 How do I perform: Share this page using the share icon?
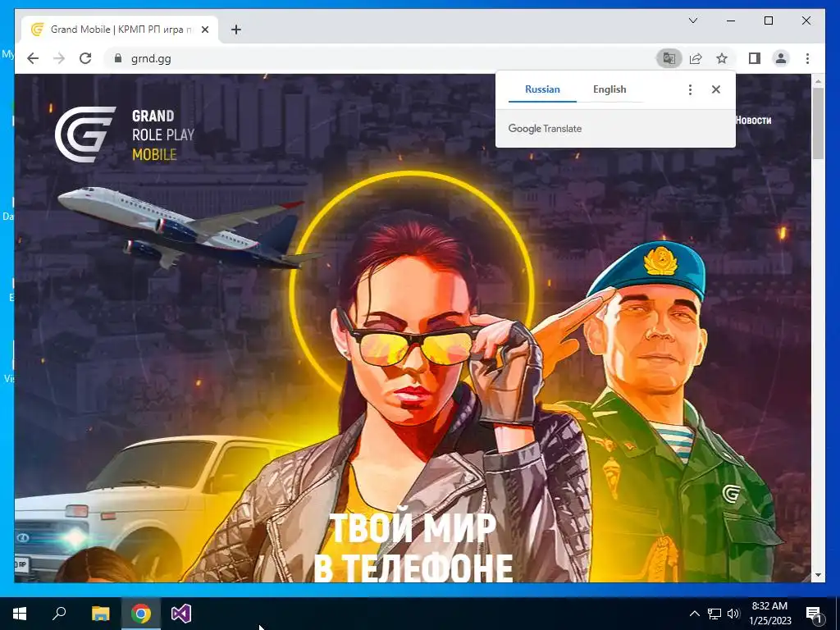pos(696,58)
